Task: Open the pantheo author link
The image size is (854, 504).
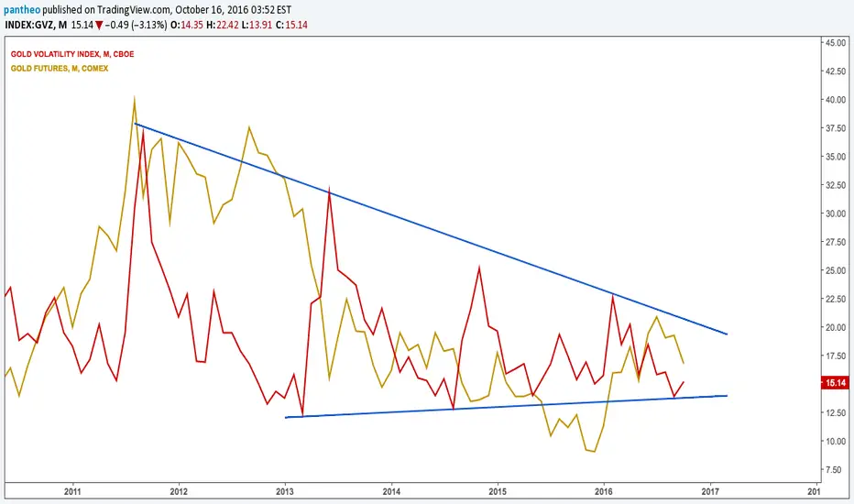Action: (x=22, y=10)
